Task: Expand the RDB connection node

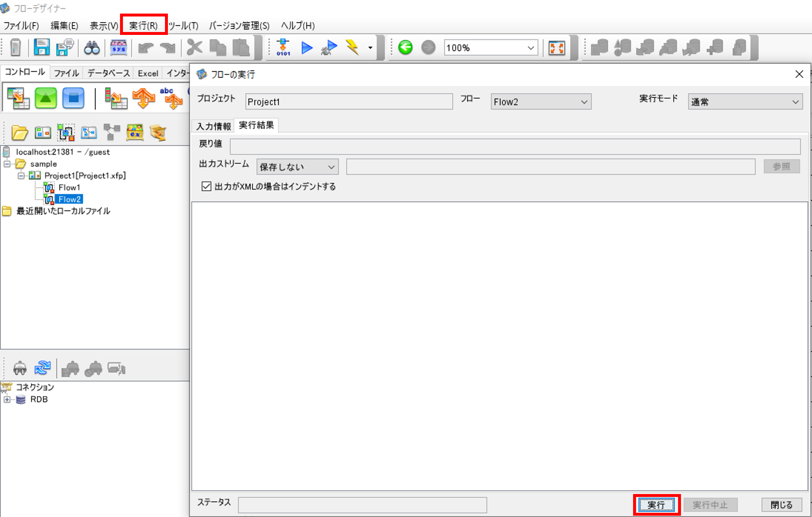Action: [x=7, y=399]
